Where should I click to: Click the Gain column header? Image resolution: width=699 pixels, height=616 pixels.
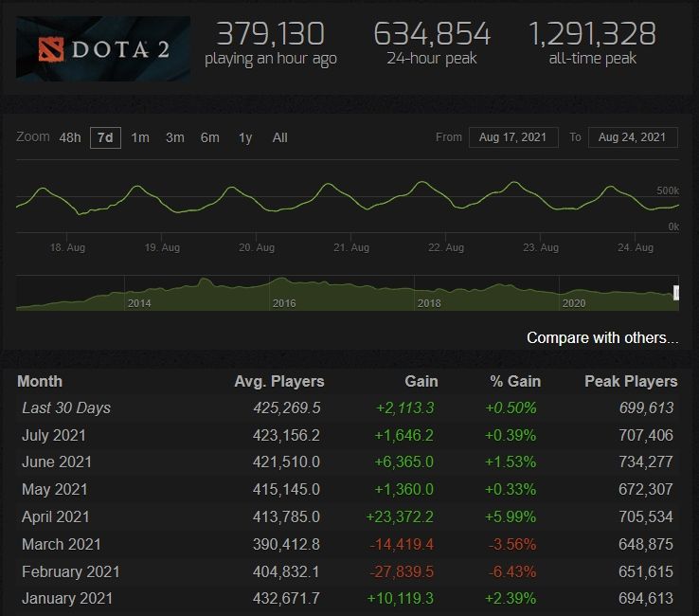click(x=421, y=381)
